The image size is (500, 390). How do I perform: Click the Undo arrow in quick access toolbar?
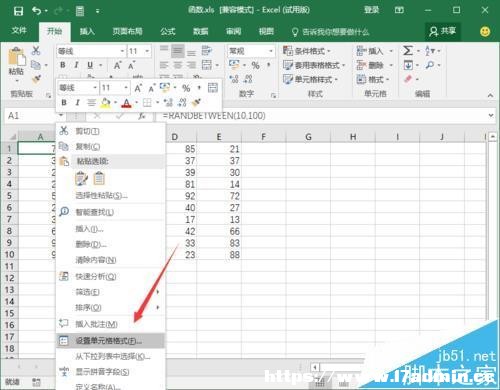click(x=37, y=11)
